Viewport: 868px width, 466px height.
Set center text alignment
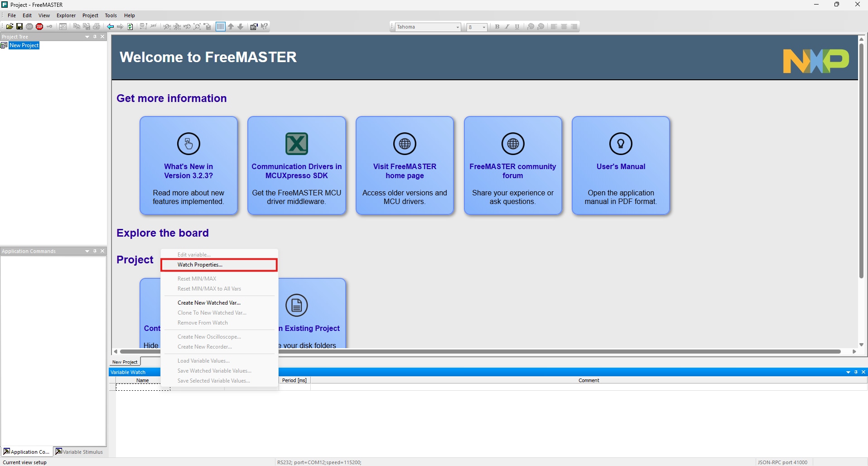[x=564, y=27]
